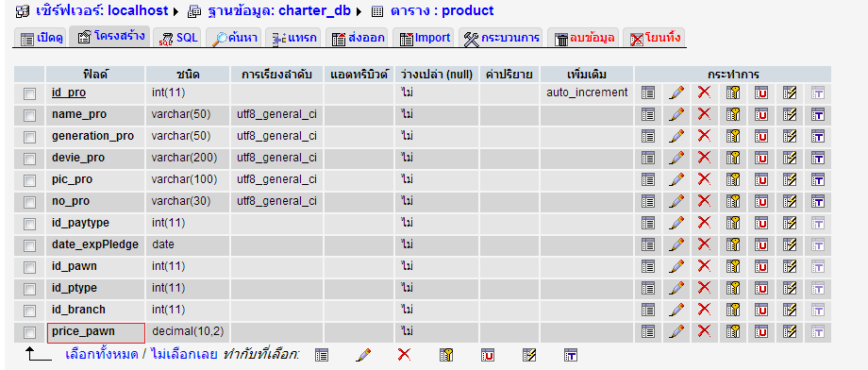This screenshot has width=868, height=370.
Task: Click the pencil edit icon for name_pro
Action: pyautogui.click(x=676, y=114)
